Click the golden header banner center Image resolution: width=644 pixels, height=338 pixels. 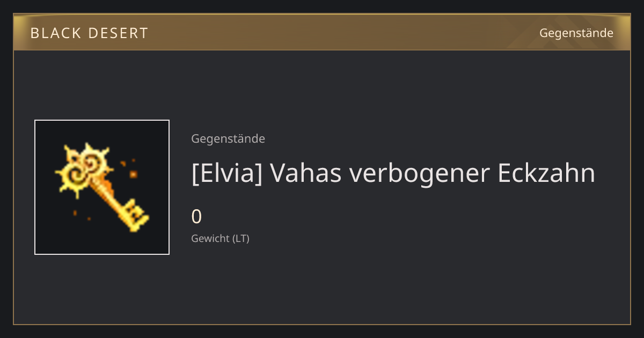[322, 32]
